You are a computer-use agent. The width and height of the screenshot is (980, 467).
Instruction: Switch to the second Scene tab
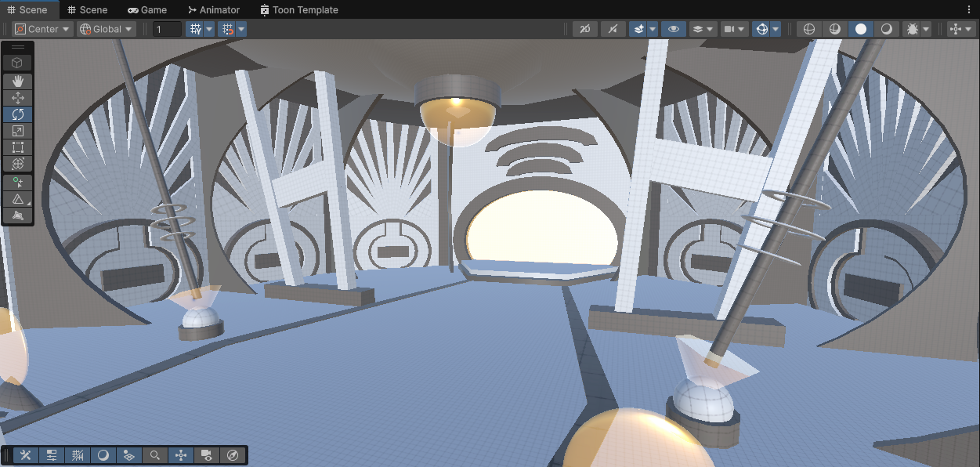[x=88, y=9]
